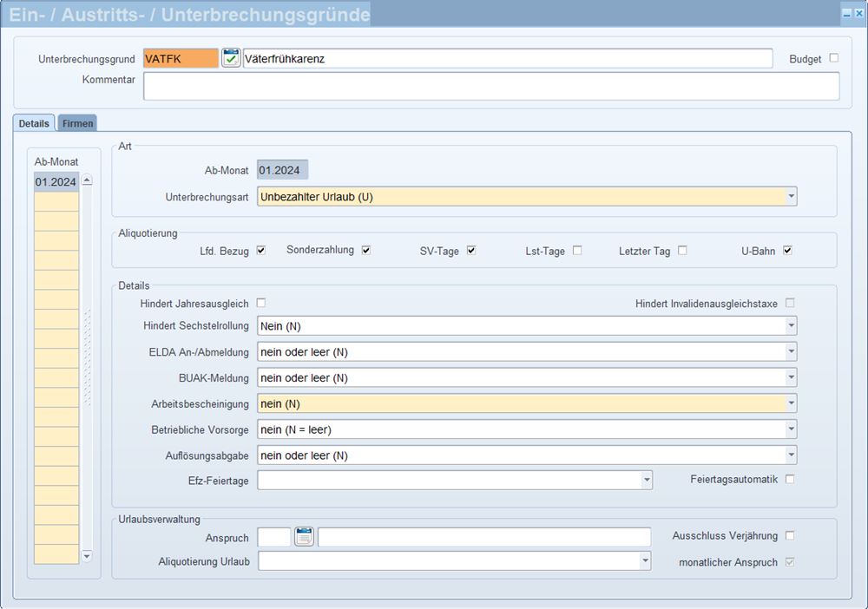Switch to the Firmen tab
This screenshot has width=868, height=609.
tap(77, 123)
